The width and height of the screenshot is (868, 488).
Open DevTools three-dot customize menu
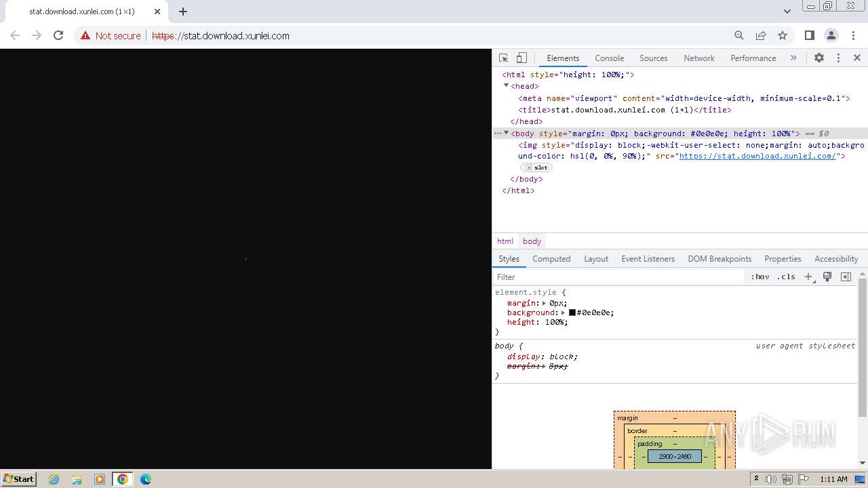(838, 58)
